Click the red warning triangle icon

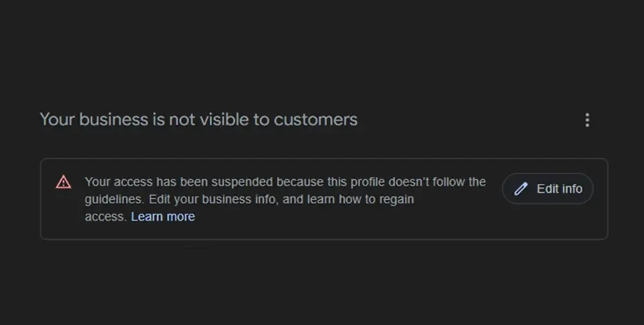(x=64, y=183)
